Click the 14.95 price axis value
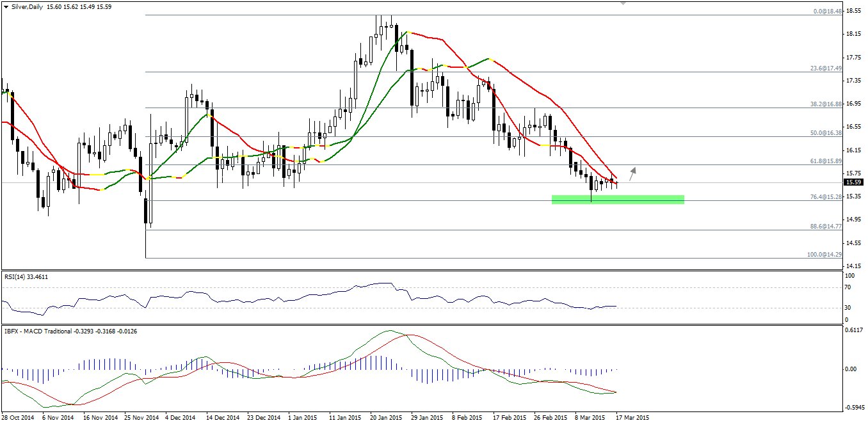868x423 pixels. 853,219
